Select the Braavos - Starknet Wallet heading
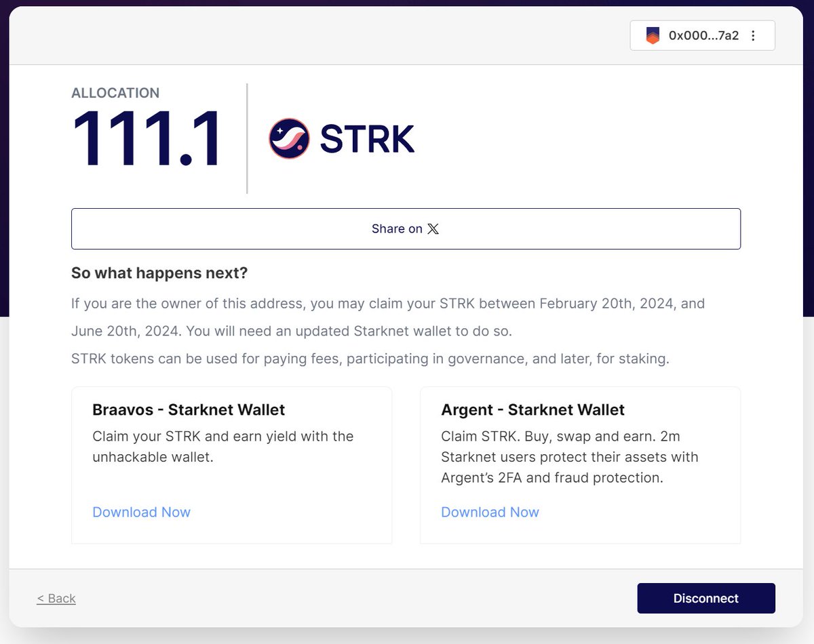 point(189,409)
